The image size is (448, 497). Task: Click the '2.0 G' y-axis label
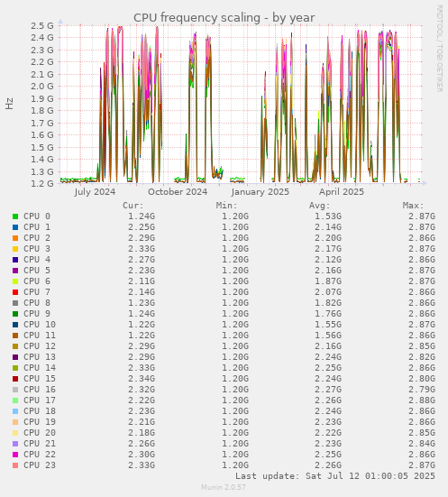pyautogui.click(x=42, y=87)
